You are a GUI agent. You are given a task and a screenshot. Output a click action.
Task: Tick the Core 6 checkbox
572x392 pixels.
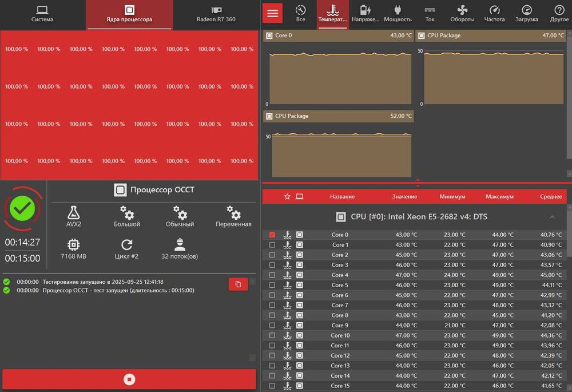pos(272,295)
